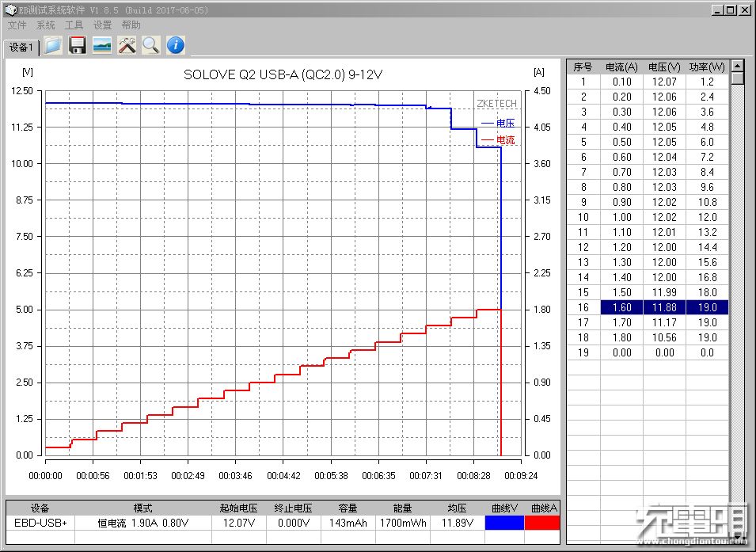The width and height of the screenshot is (756, 552).
Task: Select current 0.20 in row 2
Action: (621, 97)
